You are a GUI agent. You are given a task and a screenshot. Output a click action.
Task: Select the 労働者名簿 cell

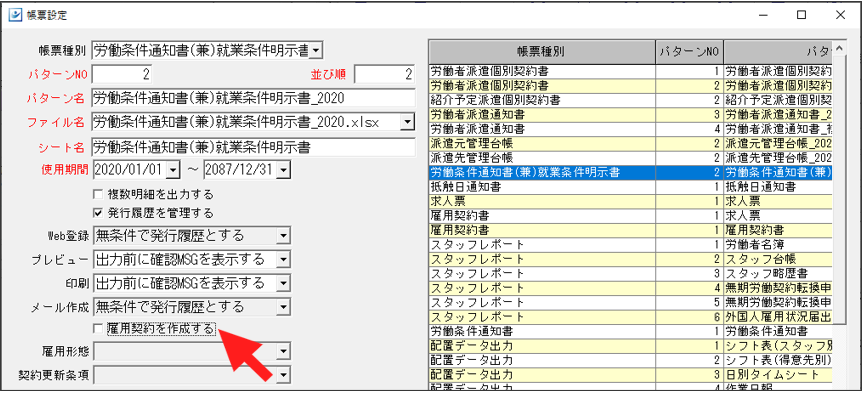click(778, 244)
